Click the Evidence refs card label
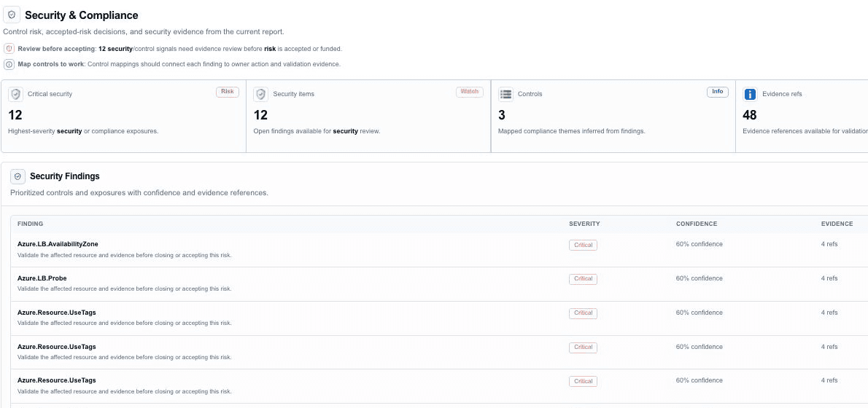 pyautogui.click(x=782, y=94)
